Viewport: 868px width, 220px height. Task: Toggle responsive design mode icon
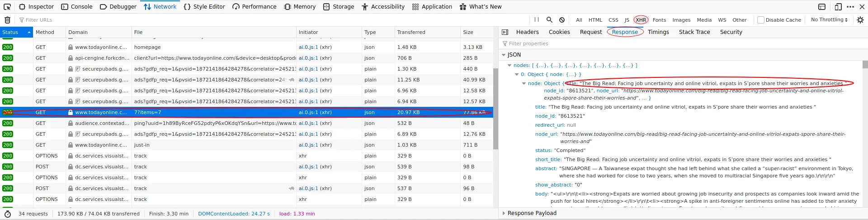pyautogui.click(x=838, y=7)
